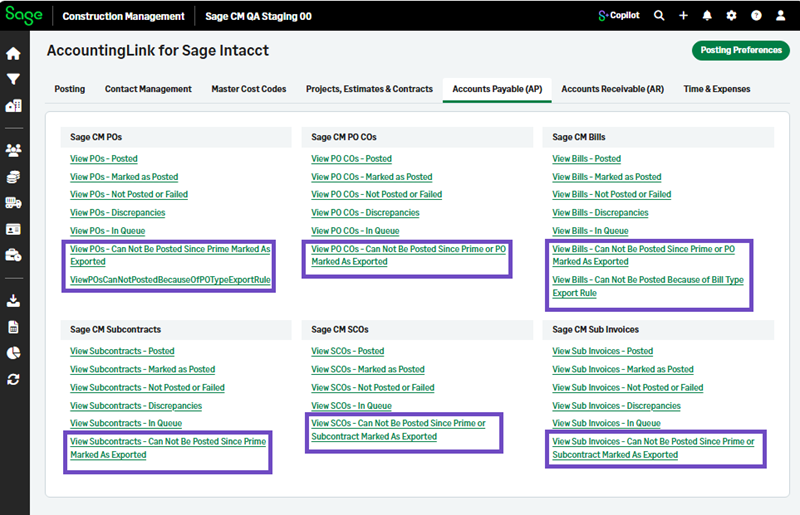The height and width of the screenshot is (515, 800).
Task: Open View Bills - Discrepancies link
Action: 600,212
